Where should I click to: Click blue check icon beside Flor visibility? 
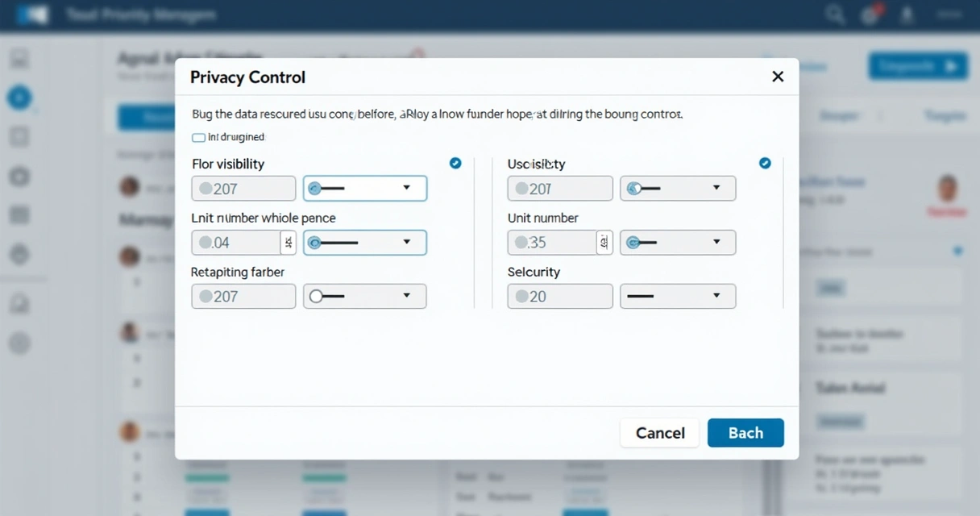(x=455, y=164)
